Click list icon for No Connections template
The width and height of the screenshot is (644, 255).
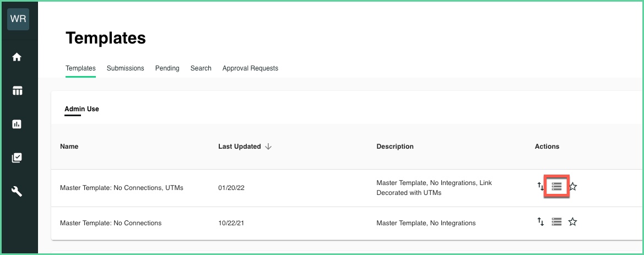[x=556, y=222]
